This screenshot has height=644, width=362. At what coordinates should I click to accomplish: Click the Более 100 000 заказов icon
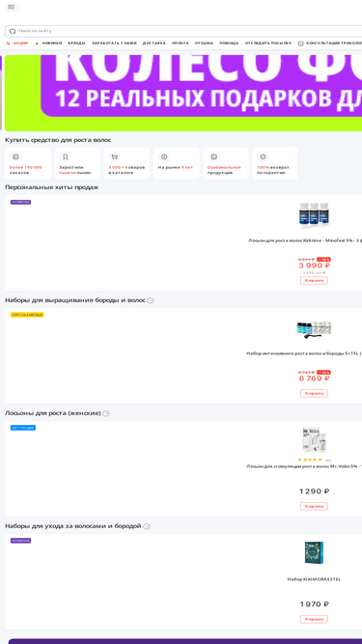(15, 156)
